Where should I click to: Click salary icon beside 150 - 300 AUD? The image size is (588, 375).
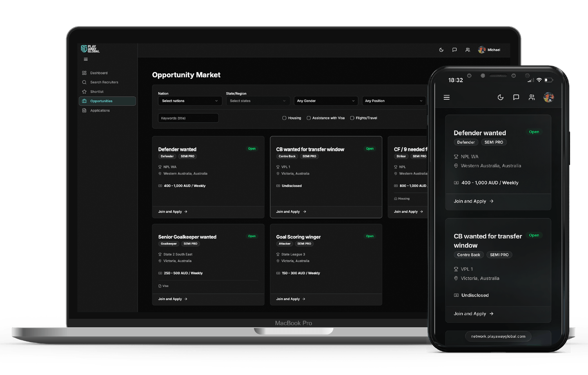coord(278,273)
